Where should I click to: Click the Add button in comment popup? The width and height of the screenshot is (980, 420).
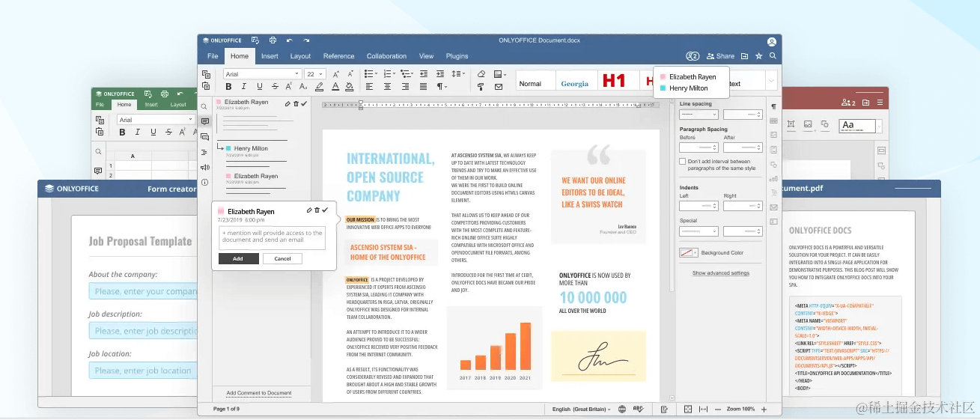pos(238,258)
